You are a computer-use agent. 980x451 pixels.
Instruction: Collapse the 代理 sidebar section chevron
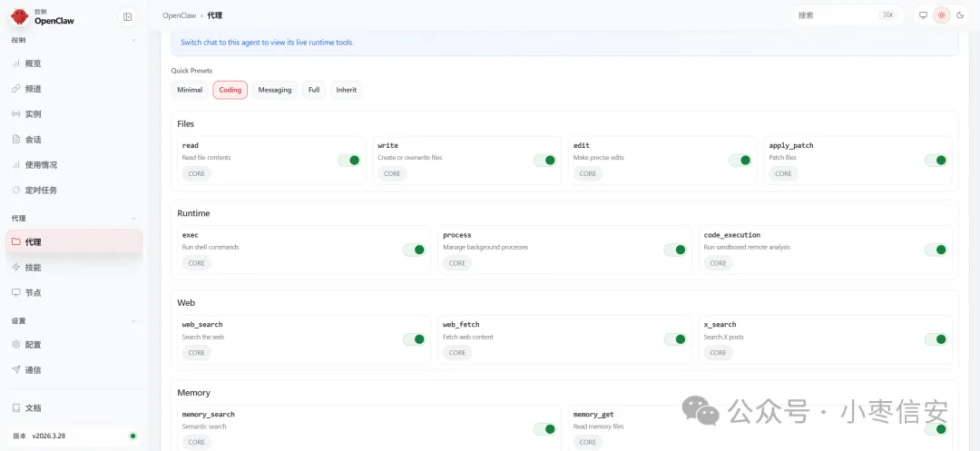tap(132, 219)
